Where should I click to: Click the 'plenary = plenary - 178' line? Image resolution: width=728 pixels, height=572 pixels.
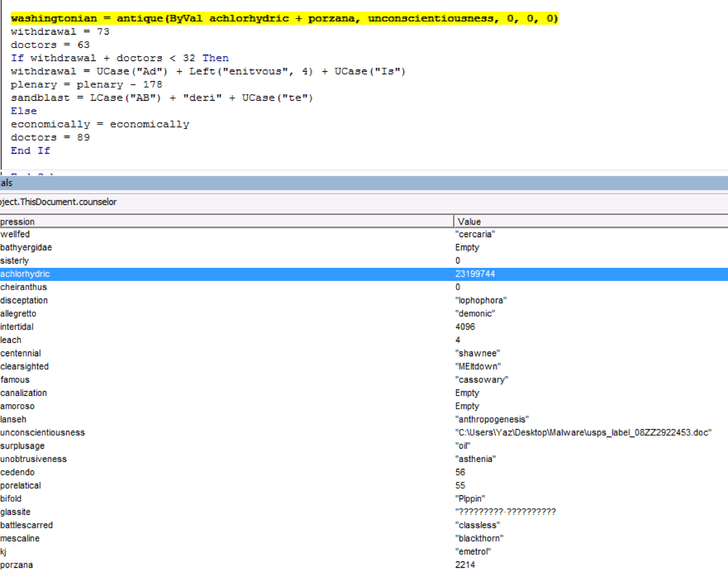coord(86,85)
